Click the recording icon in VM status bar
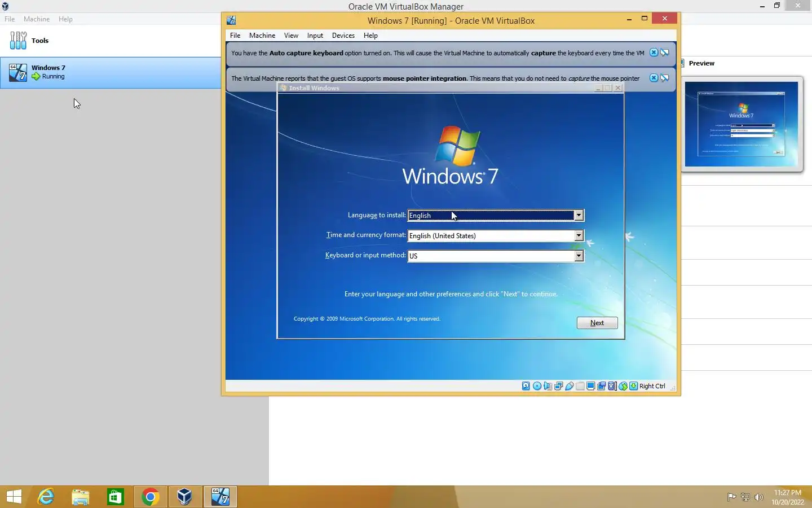 (601, 386)
